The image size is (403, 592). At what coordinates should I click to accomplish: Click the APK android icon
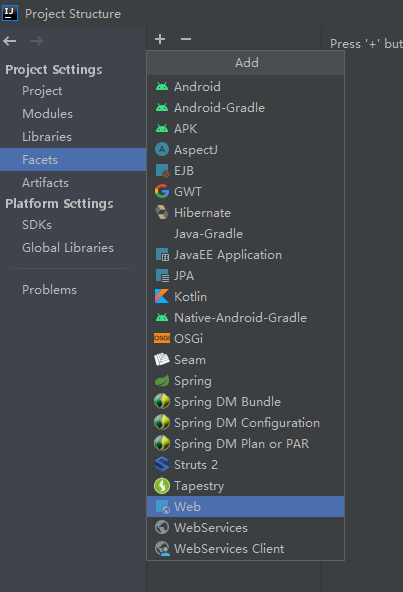click(x=162, y=129)
